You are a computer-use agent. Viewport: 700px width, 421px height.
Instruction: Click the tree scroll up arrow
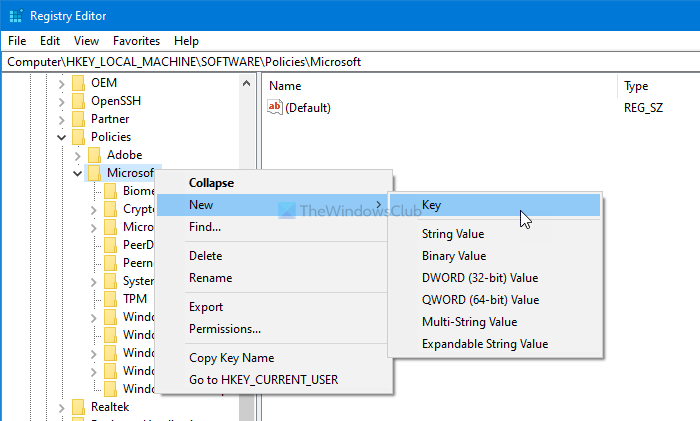pos(246,83)
